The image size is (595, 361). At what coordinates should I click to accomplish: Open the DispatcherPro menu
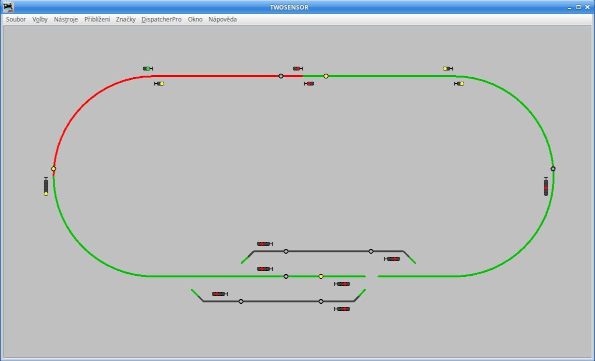(162, 19)
